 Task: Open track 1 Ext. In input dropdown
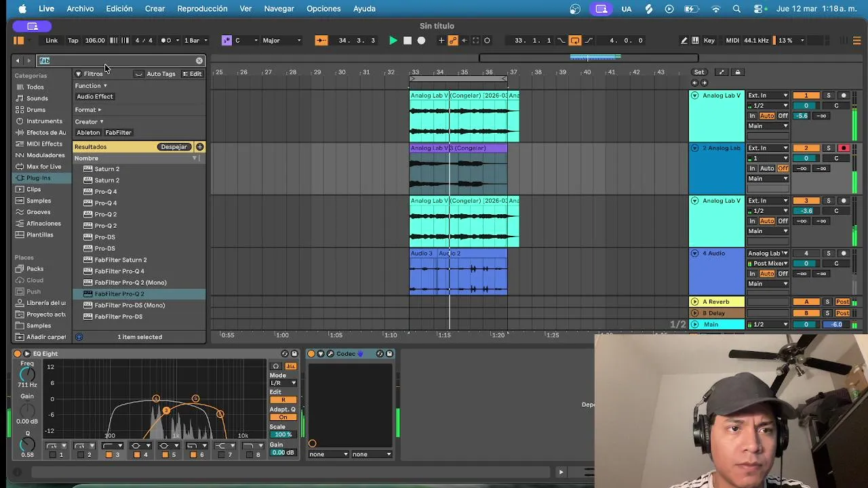pos(768,96)
